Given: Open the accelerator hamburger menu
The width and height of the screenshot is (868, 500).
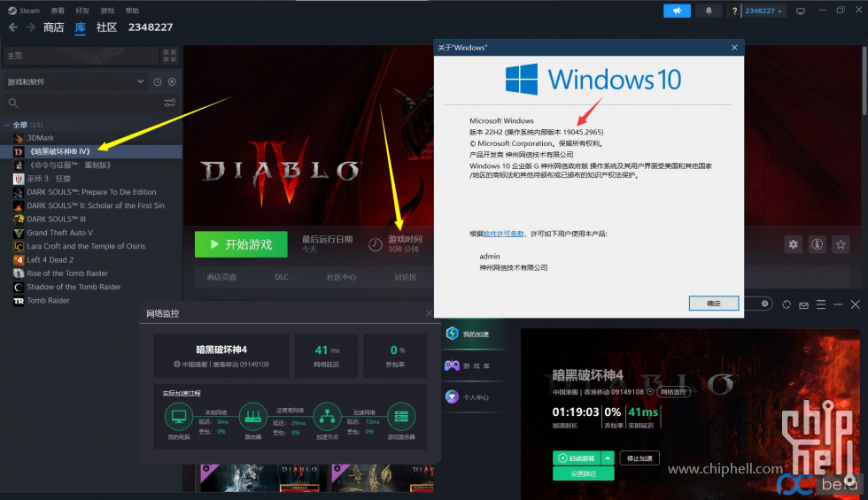Looking at the screenshot, I should (x=821, y=304).
